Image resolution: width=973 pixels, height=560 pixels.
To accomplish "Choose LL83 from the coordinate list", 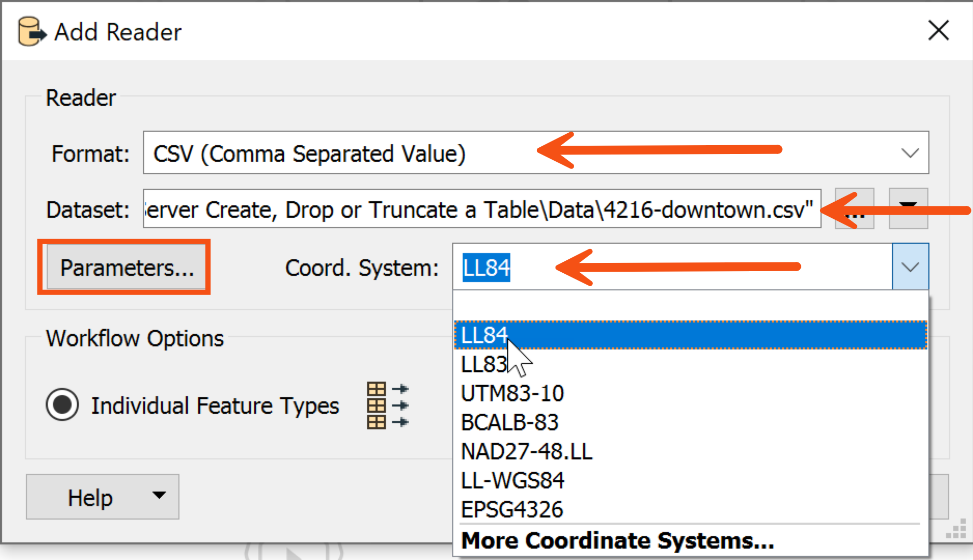I will [x=691, y=364].
